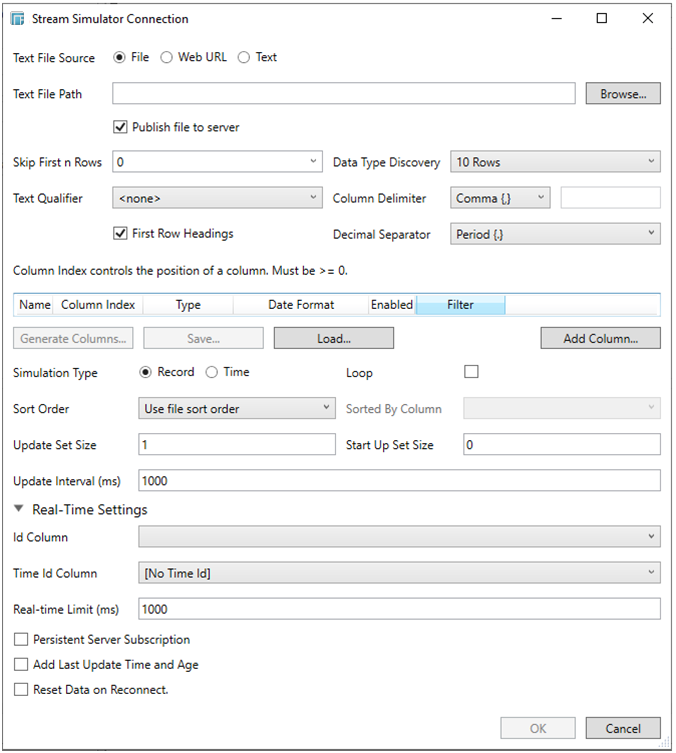Uncheck Publish file to server
The width and height of the screenshot is (676, 753).
tap(121, 128)
